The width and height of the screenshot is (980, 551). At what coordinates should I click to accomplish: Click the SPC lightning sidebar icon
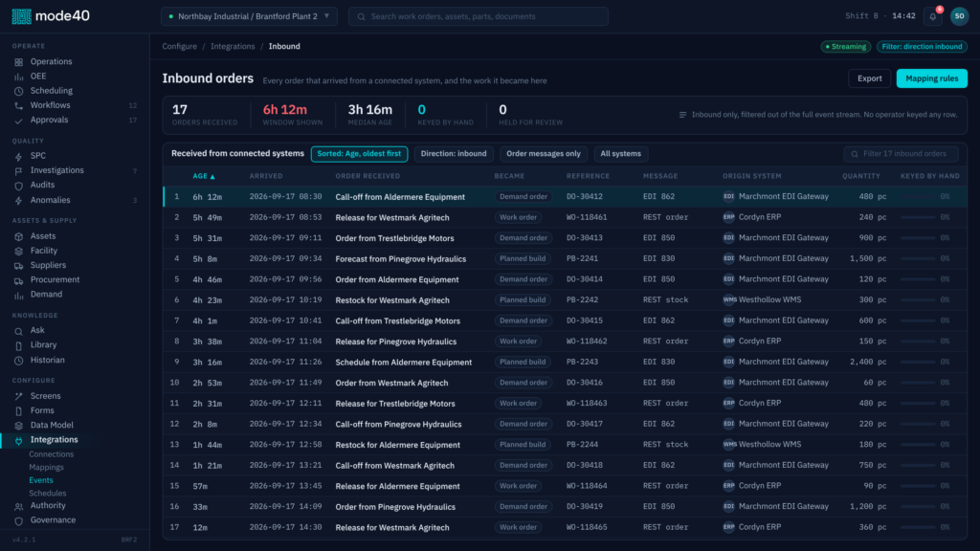pyautogui.click(x=19, y=156)
